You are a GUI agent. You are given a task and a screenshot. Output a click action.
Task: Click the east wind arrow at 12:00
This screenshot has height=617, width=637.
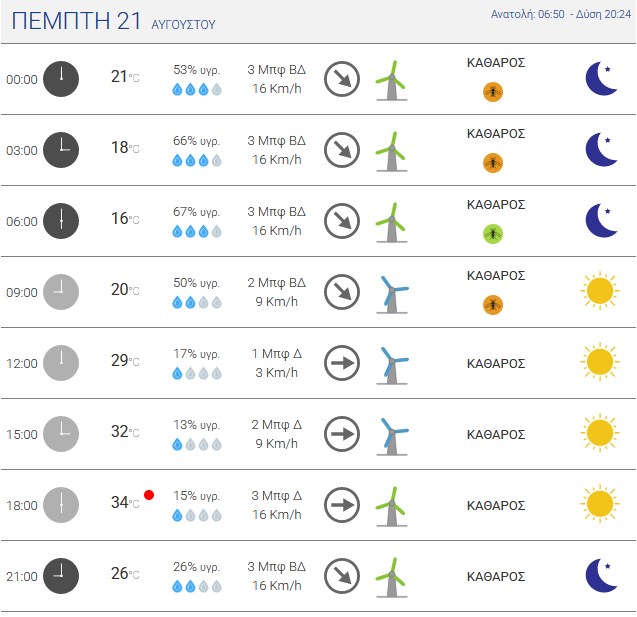click(x=342, y=363)
